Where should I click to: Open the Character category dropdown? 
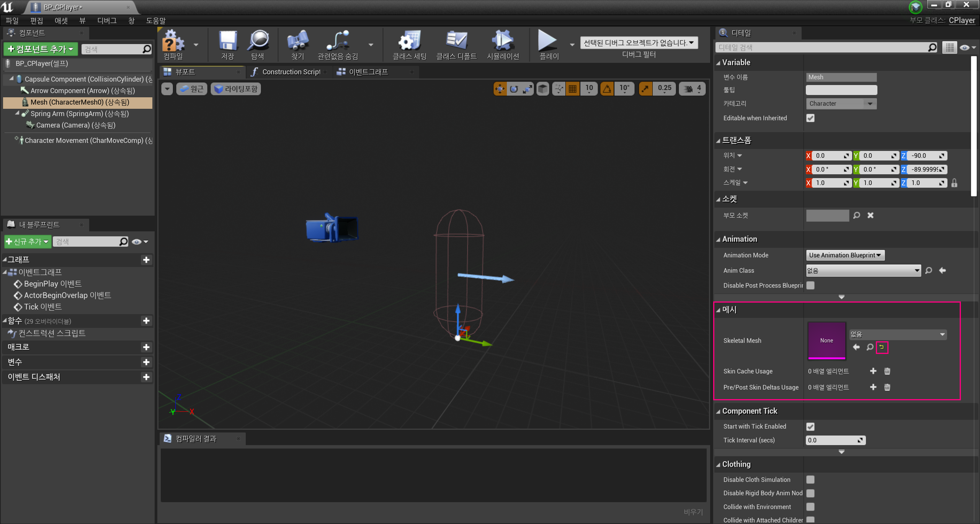[841, 103]
